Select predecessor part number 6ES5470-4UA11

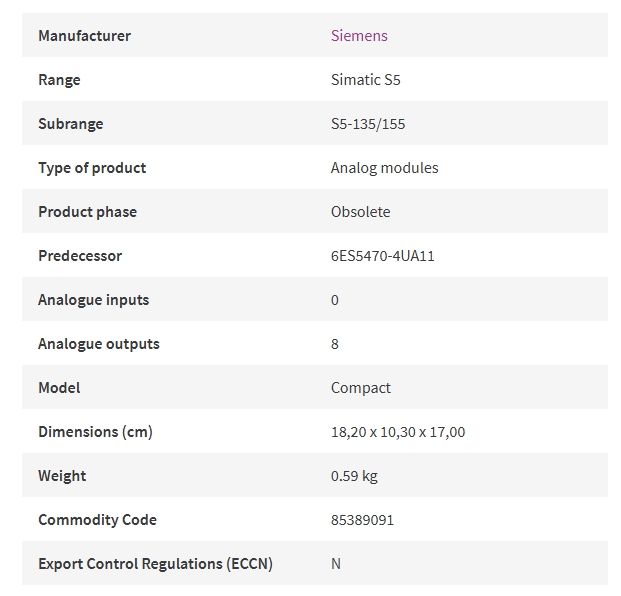tap(383, 256)
